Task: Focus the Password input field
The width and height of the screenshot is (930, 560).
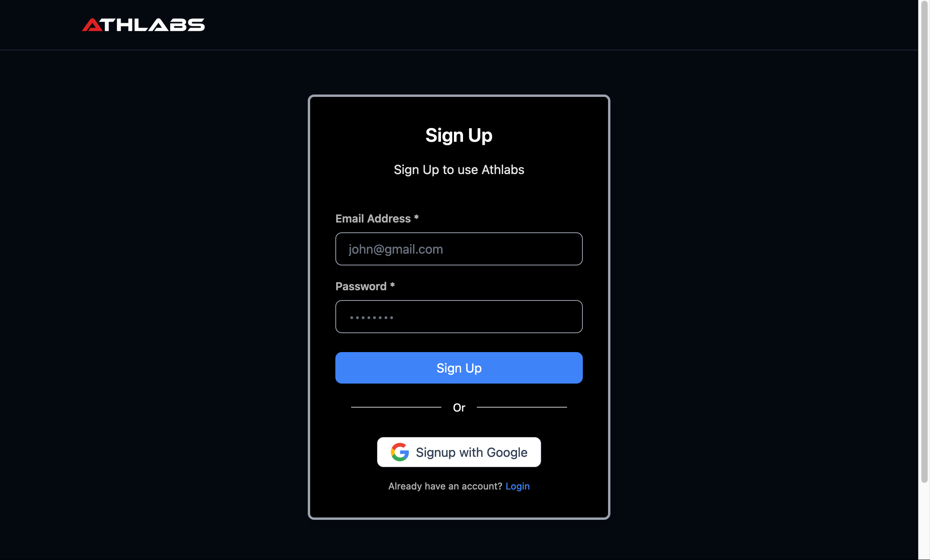Action: click(x=459, y=317)
